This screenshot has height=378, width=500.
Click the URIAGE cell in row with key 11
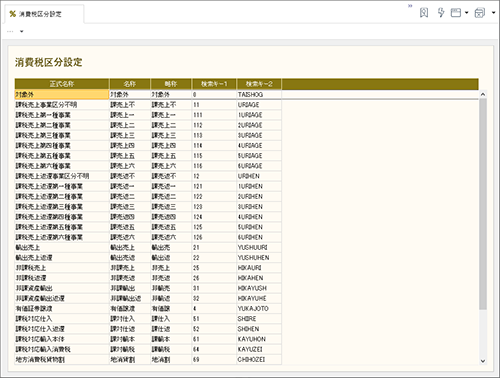pos(259,105)
